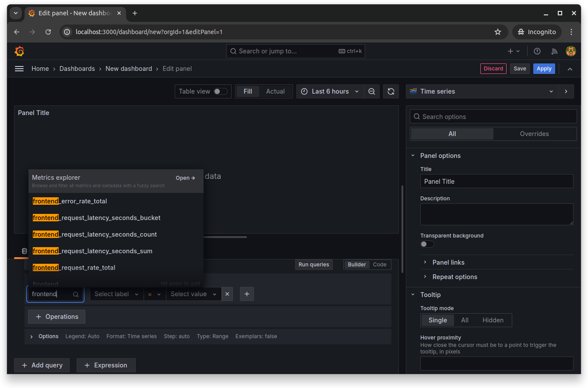Open the hamburger navigation menu
Image resolution: width=588 pixels, height=388 pixels.
coord(19,69)
